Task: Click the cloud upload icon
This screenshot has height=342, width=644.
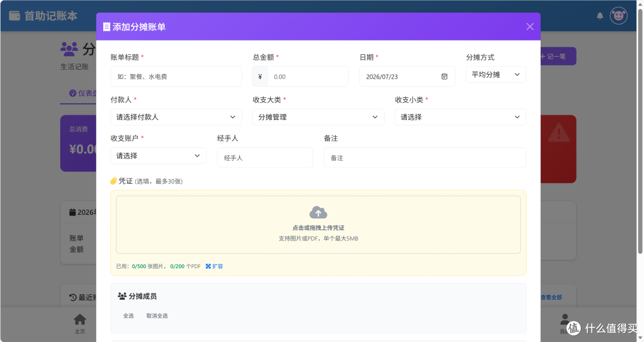Action: point(318,212)
